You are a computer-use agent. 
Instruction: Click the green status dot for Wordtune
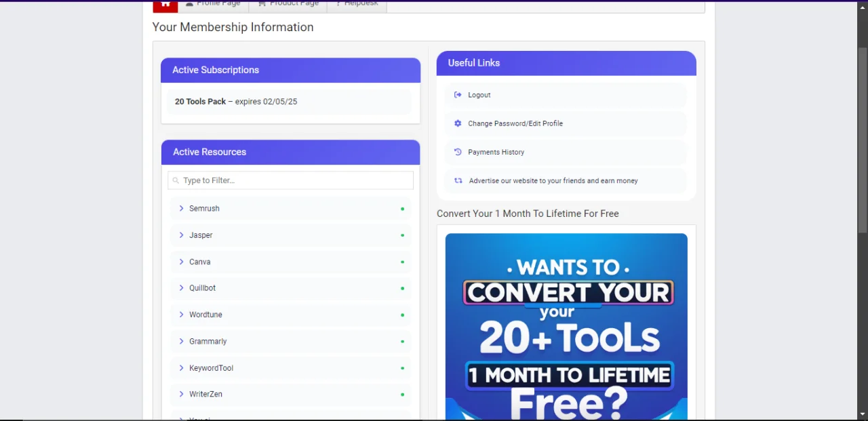pos(402,315)
